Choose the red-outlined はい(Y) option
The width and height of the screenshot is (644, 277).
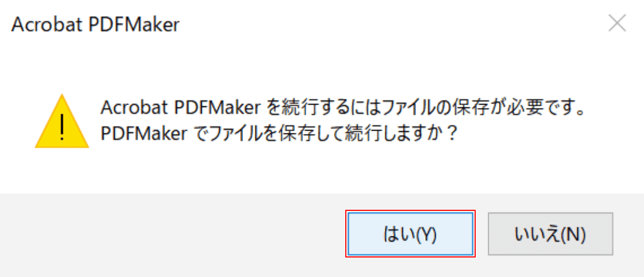[410, 234]
